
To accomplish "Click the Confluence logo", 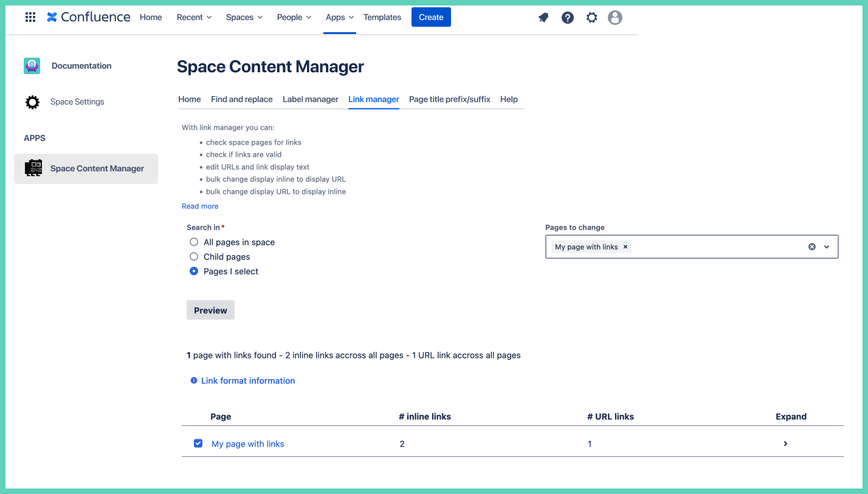I will [x=89, y=17].
